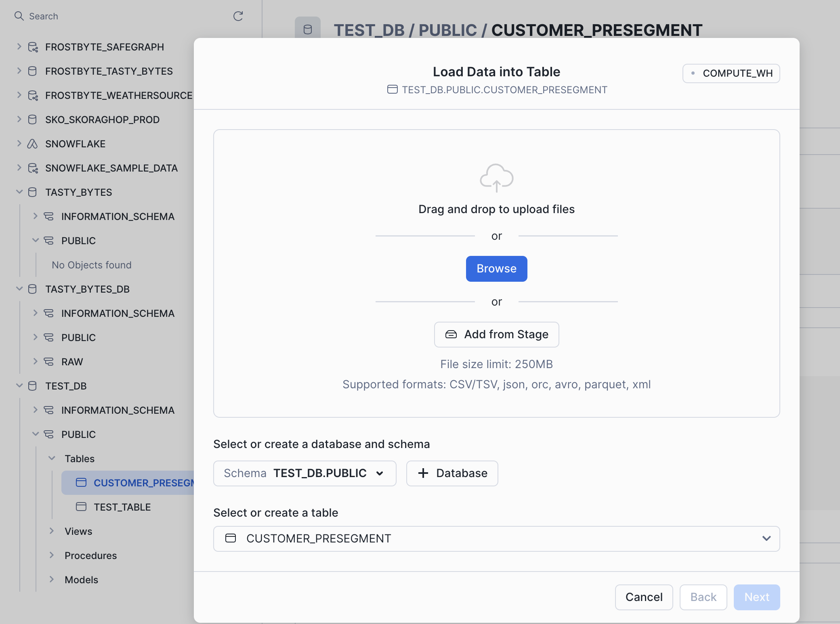Open the Schema TEST_DB.PUBLIC dropdown
The height and width of the screenshot is (624, 840).
click(x=304, y=473)
